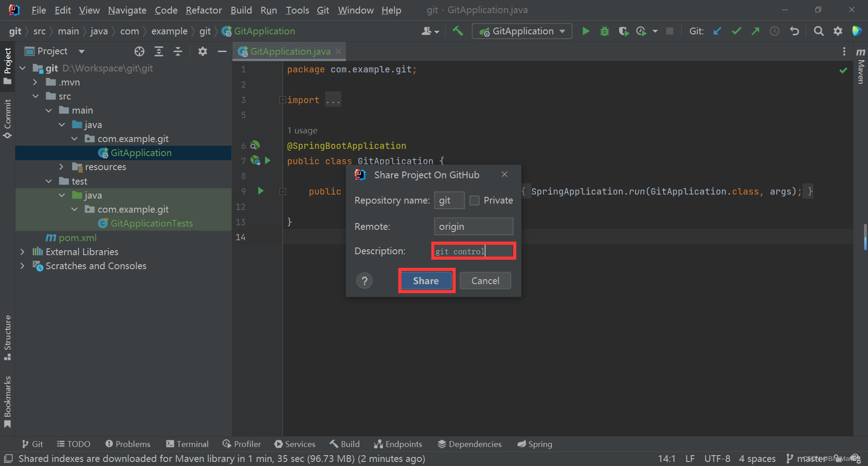Screen dimensions: 868x466
Task: Check the Private repository checkbox
Action: (474, 200)
